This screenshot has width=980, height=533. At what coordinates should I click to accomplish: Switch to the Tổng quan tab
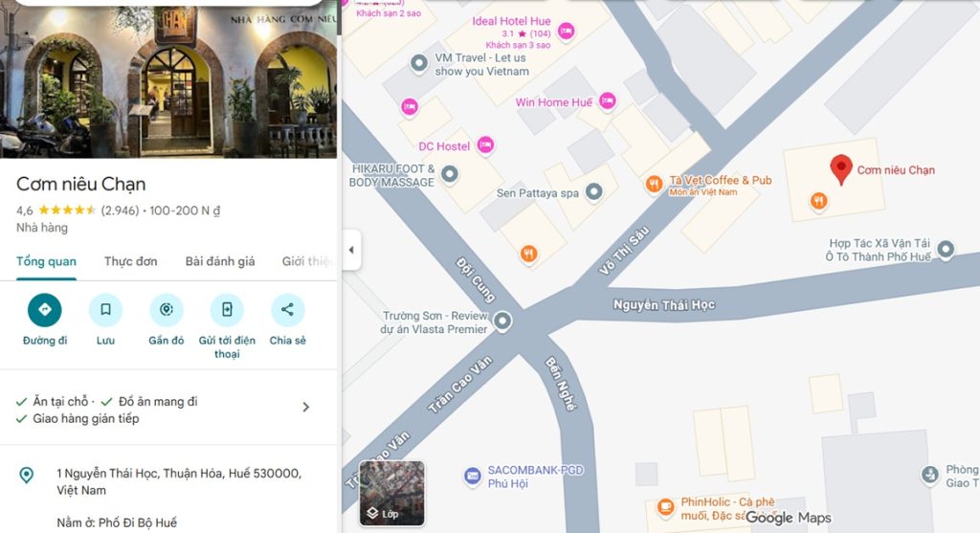tap(46, 261)
